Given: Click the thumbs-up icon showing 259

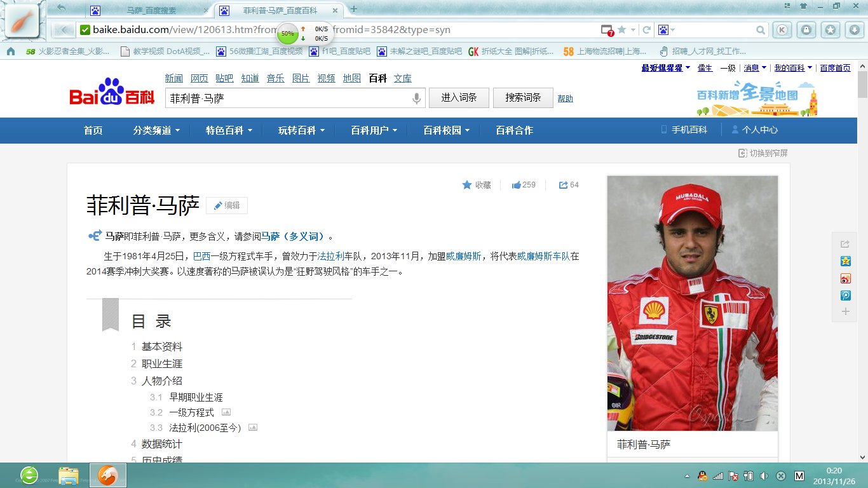Looking at the screenshot, I should (x=516, y=185).
